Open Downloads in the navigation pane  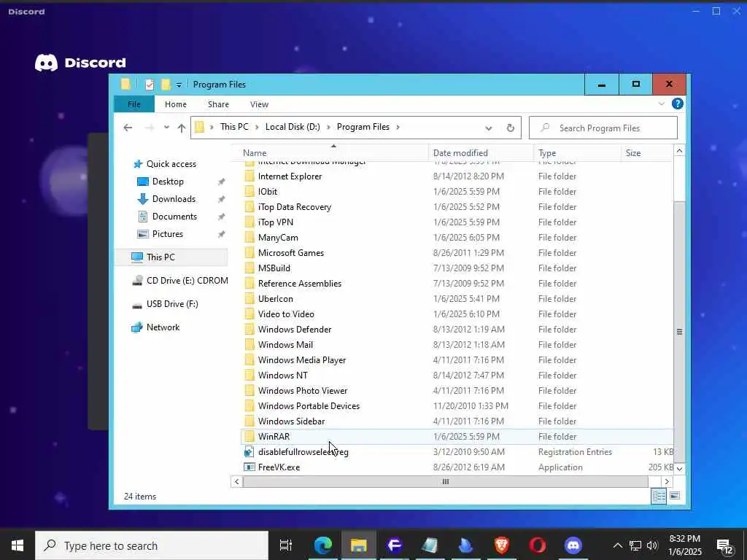tap(174, 199)
